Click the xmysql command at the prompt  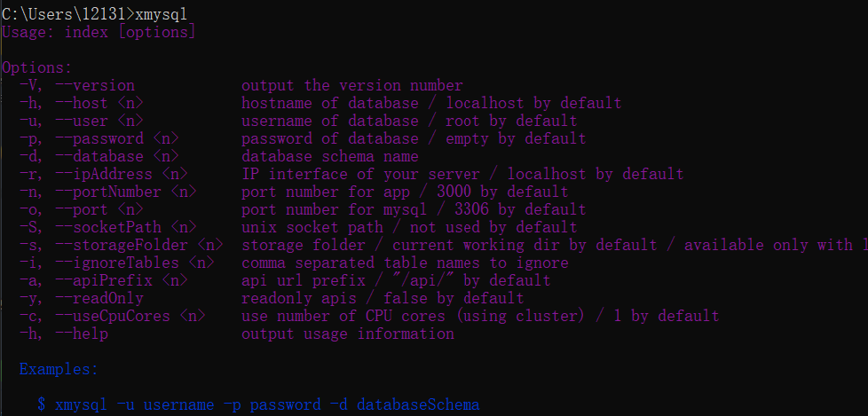[162, 14]
